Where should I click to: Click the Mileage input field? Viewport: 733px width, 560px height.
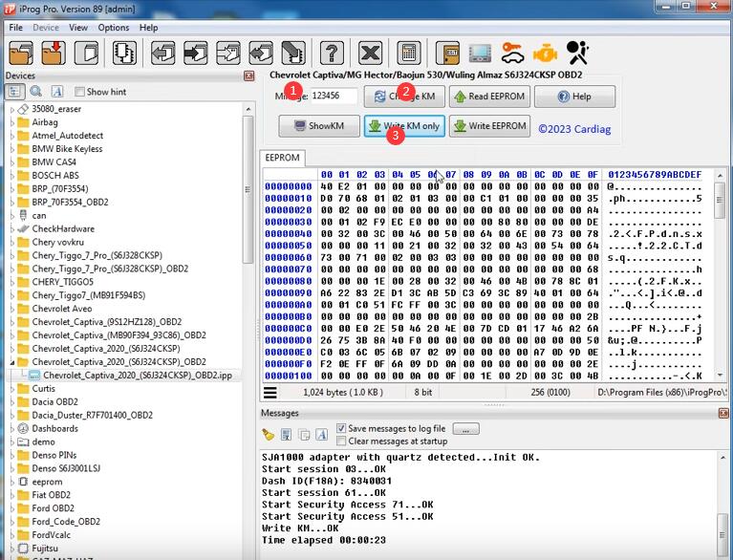coord(334,96)
